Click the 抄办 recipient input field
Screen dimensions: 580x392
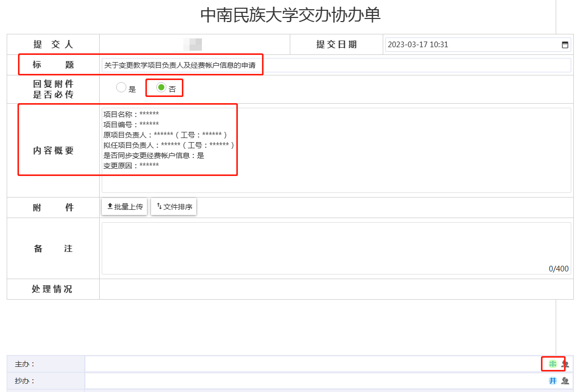(x=313, y=381)
